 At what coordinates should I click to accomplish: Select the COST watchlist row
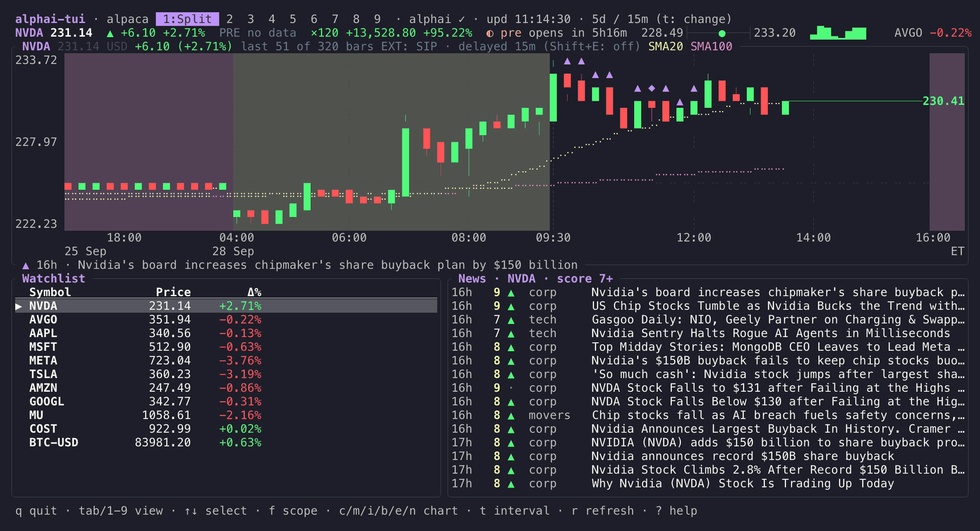pos(226,429)
